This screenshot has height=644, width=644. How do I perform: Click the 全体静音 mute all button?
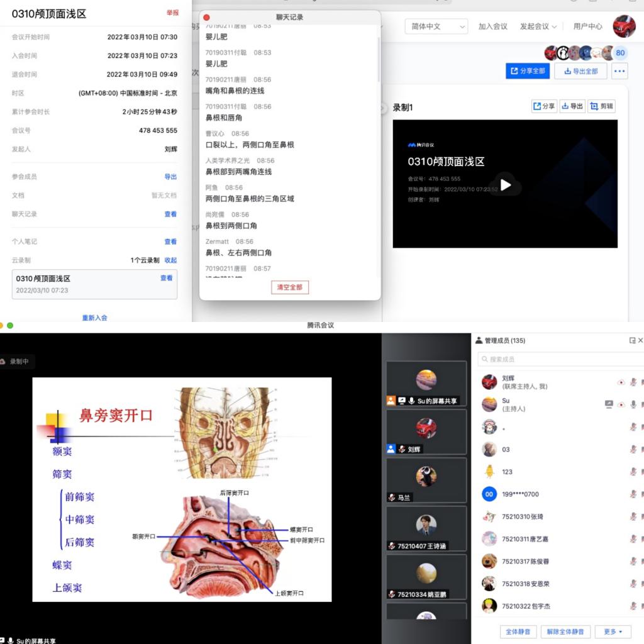click(x=518, y=631)
